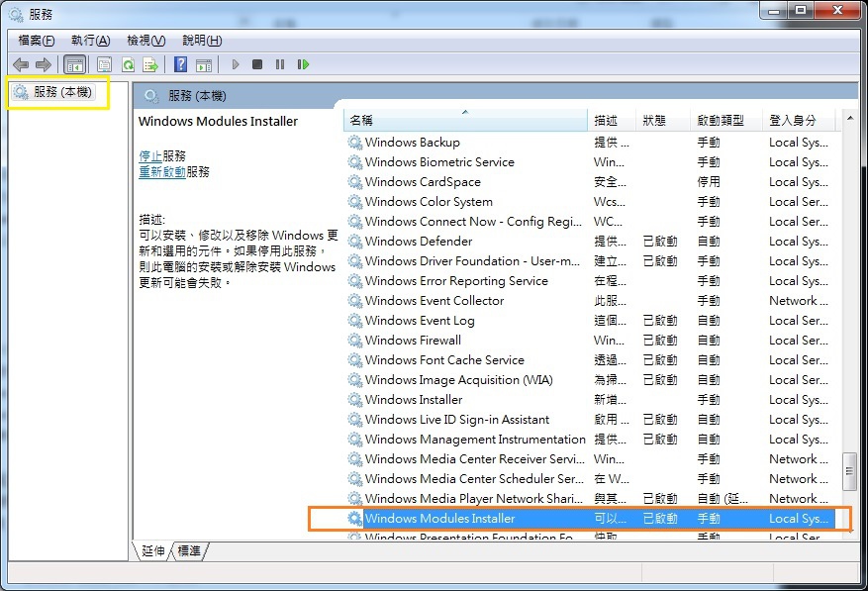
Task: Select Windows Live ID Sign-in Assistant name
Action: click(x=457, y=420)
